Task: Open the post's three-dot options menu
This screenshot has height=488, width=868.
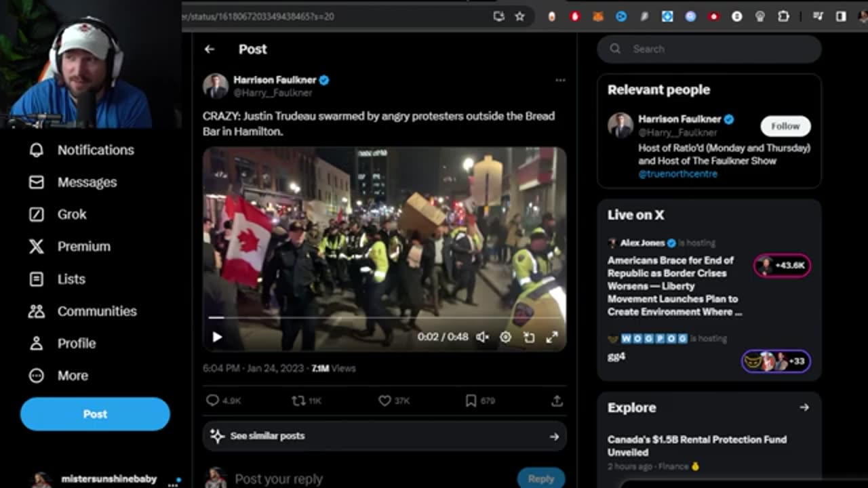Action: point(560,80)
